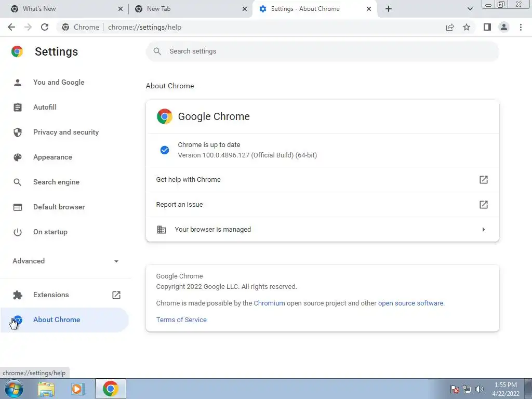Open Windows Explorer from the taskbar
The width and height of the screenshot is (532, 399).
coord(46,389)
